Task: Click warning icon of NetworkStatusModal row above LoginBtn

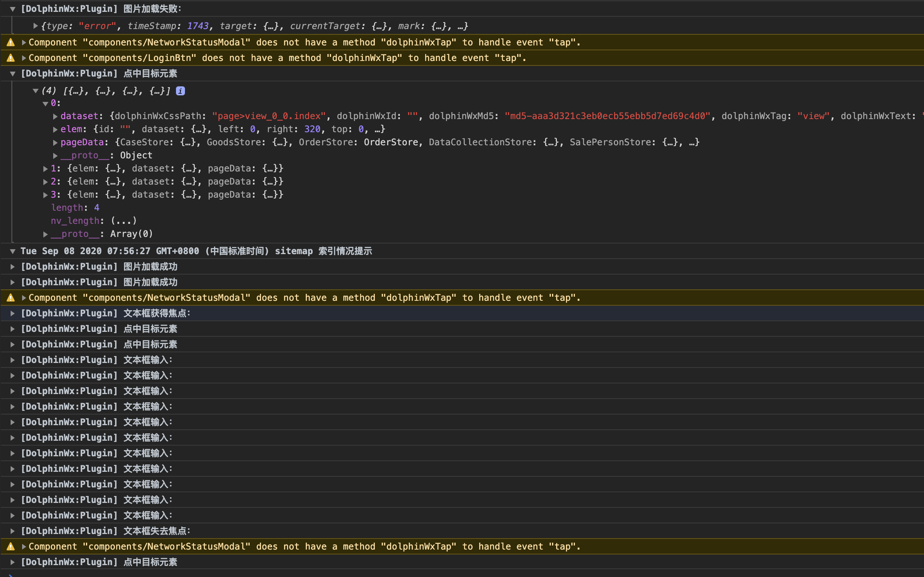Action: 11,43
